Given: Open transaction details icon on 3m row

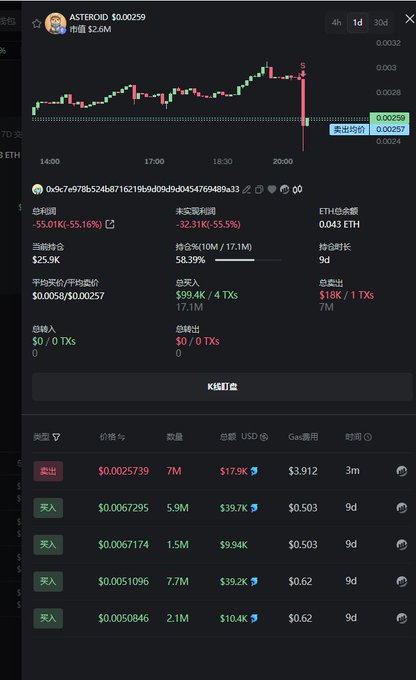Looking at the screenshot, I should pos(402,471).
